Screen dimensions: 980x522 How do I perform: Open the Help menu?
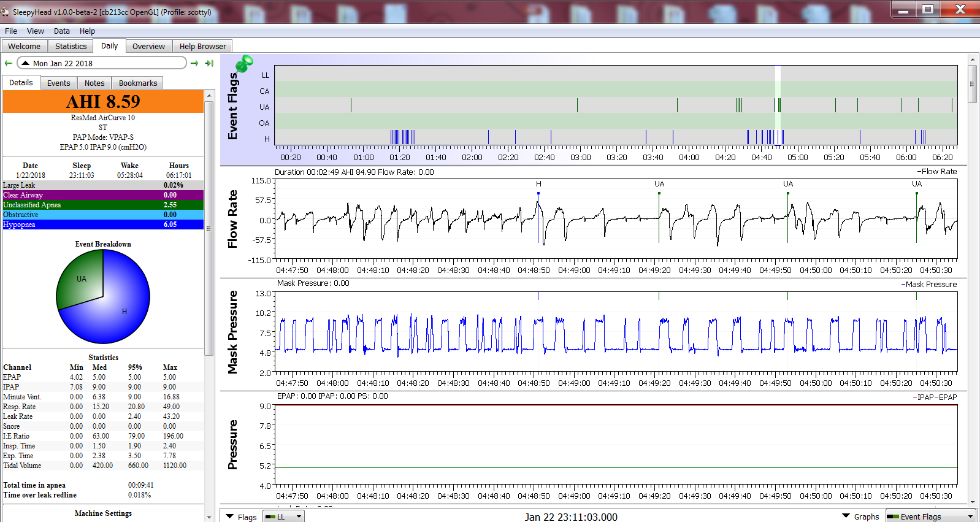(87, 31)
